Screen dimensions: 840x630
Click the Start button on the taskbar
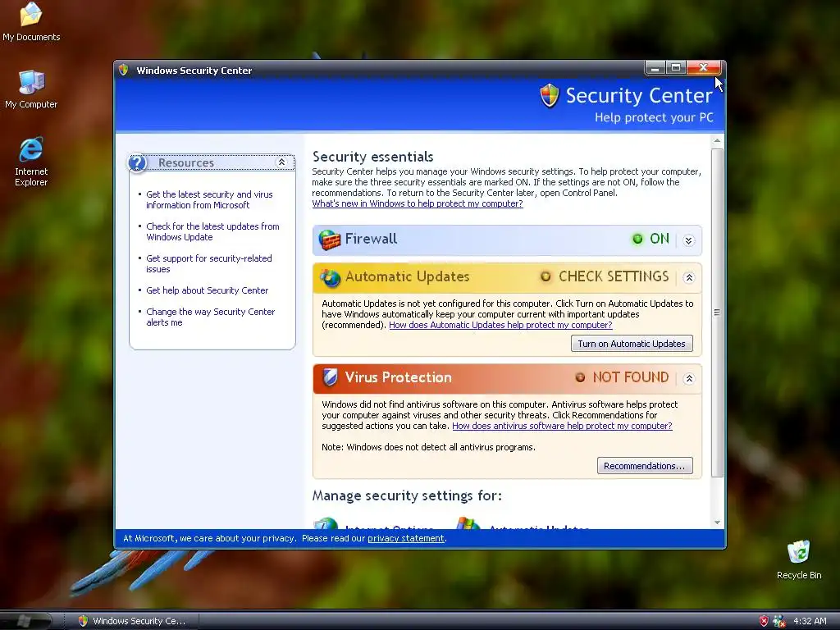pyautogui.click(x=24, y=620)
